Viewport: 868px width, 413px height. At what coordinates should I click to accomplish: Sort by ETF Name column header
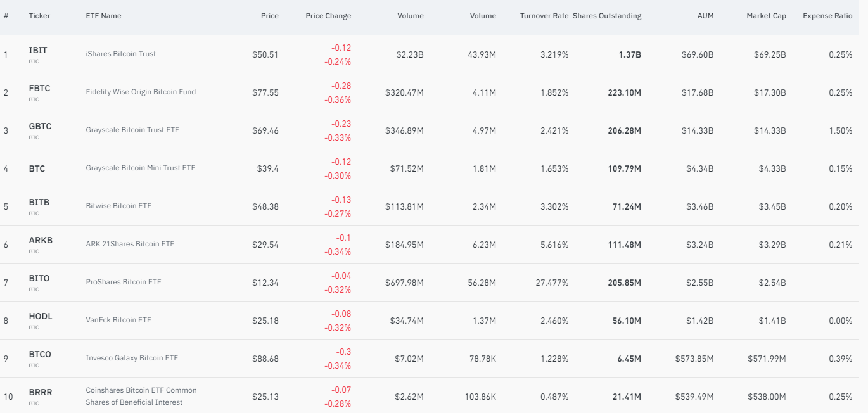coord(103,16)
